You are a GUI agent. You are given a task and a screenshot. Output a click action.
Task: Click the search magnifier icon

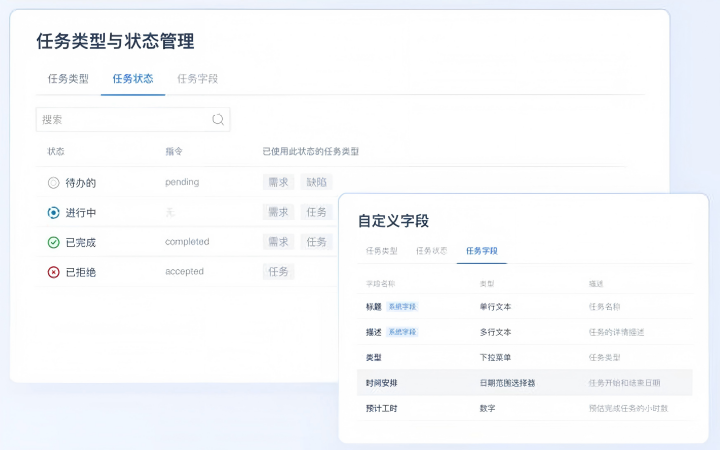click(218, 120)
